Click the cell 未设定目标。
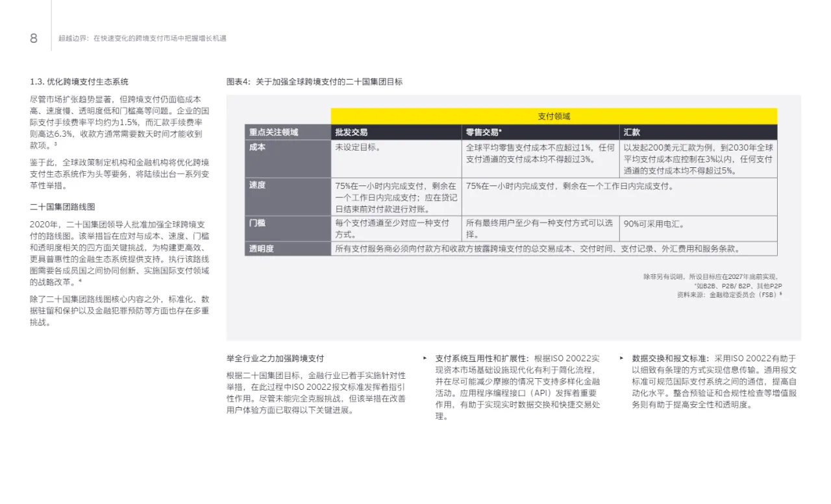This screenshot has width=831, height=504. click(x=396, y=158)
